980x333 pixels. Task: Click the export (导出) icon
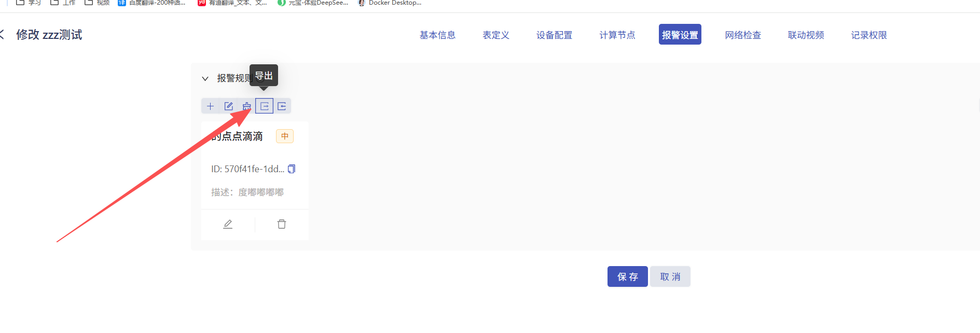click(x=264, y=106)
